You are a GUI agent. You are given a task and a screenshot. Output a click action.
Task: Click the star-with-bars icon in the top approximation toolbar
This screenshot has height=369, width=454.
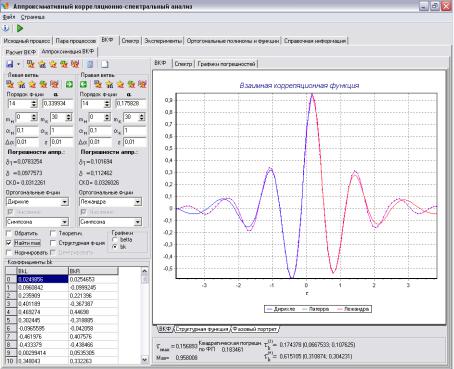pyautogui.click(x=42, y=64)
